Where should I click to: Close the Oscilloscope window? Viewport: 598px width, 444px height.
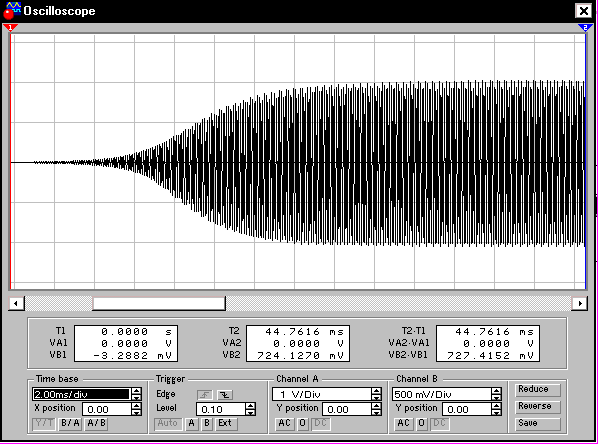coord(584,11)
